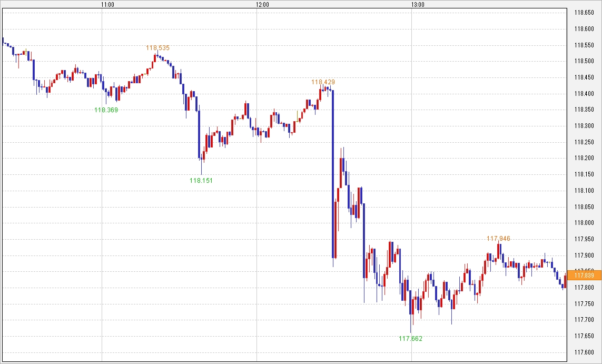This screenshot has height=364, width=602.
Task: Click the 118.535 high price annotation
Action: 158,48
